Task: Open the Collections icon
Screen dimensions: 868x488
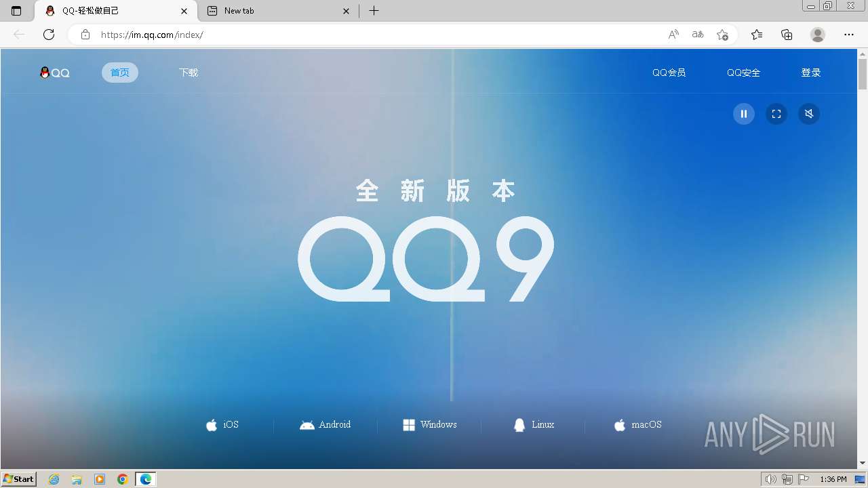Action: tap(787, 35)
